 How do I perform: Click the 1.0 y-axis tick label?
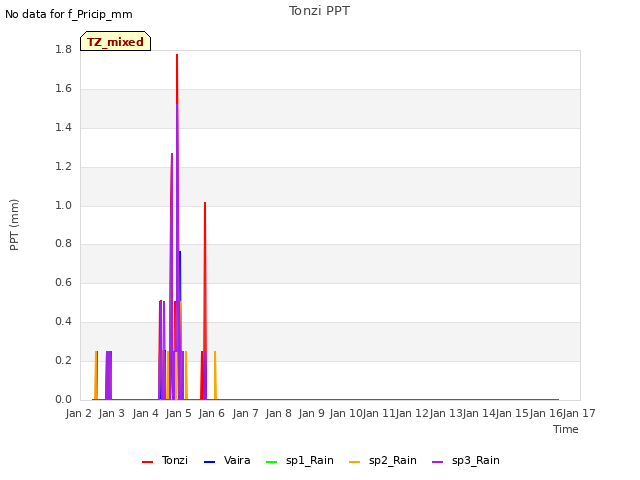[x=63, y=205]
